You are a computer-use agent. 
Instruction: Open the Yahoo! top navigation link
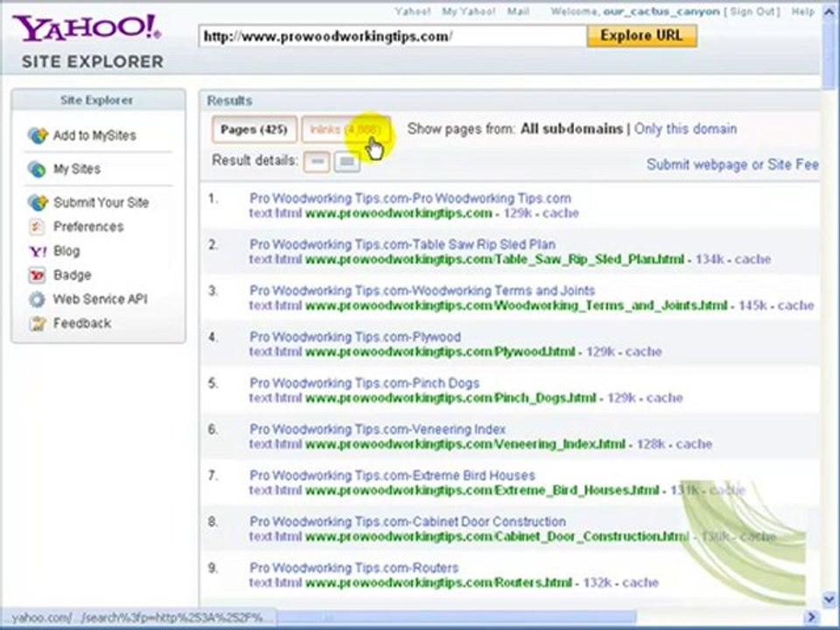coord(412,11)
